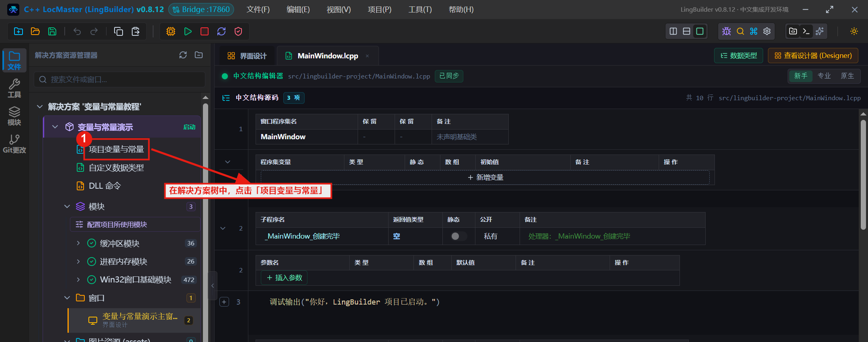Switch to single pane layout

tap(700, 31)
